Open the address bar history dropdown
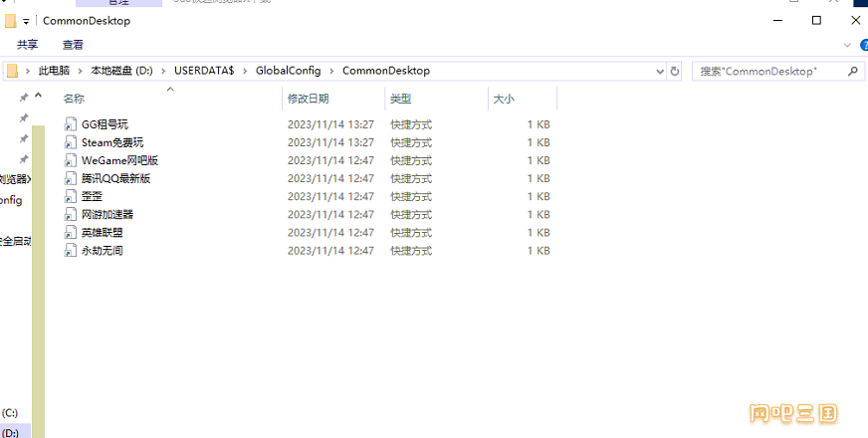 [660, 71]
